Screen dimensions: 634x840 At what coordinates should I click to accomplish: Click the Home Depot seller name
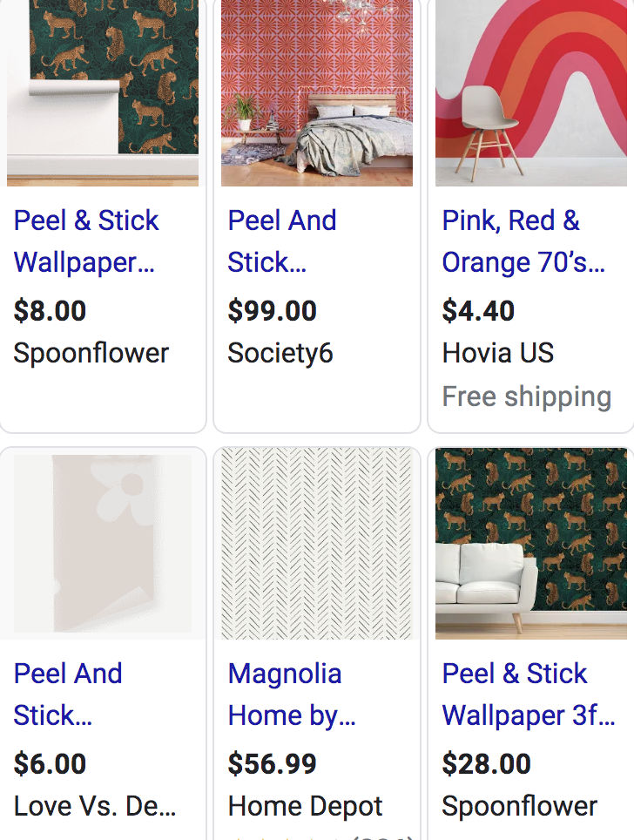pos(305,806)
